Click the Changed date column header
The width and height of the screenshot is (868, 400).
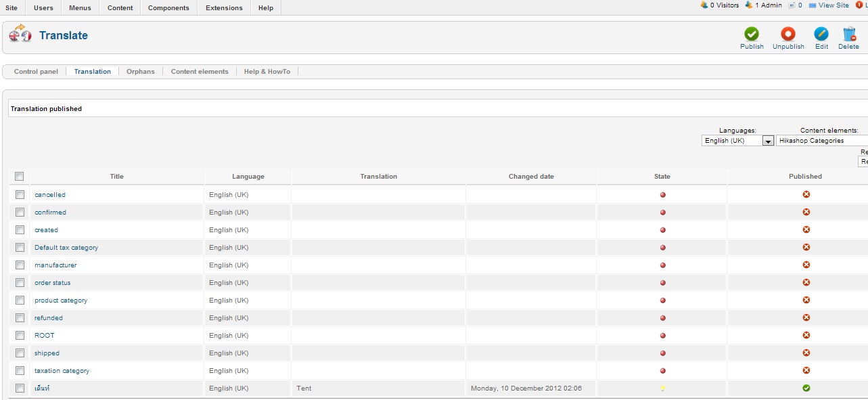coord(531,177)
